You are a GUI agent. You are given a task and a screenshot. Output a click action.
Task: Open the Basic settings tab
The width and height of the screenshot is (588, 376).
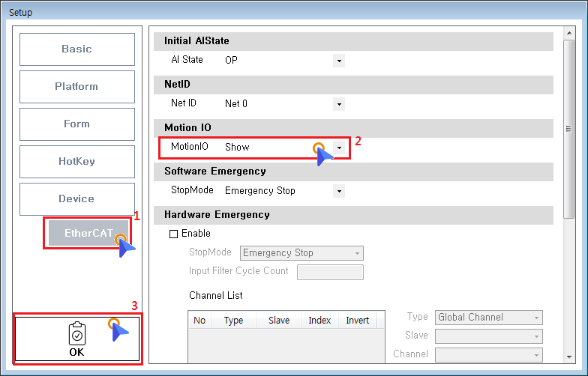pyautogui.click(x=76, y=49)
